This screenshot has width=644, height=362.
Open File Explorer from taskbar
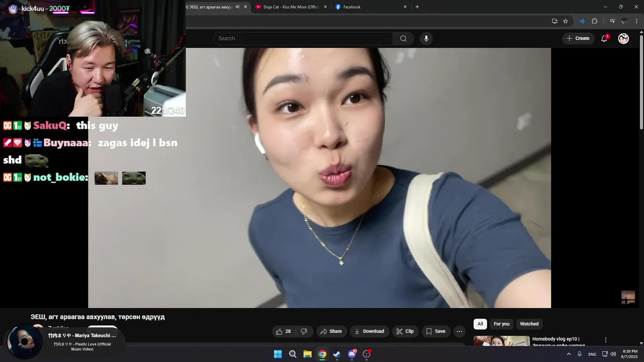[x=307, y=354]
